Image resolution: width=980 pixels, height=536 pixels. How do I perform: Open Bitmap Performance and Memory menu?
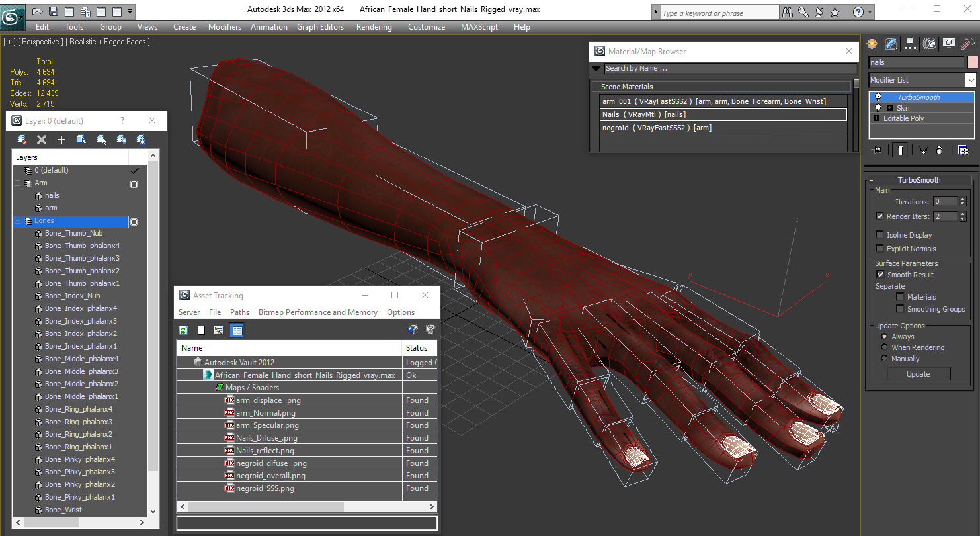[317, 312]
